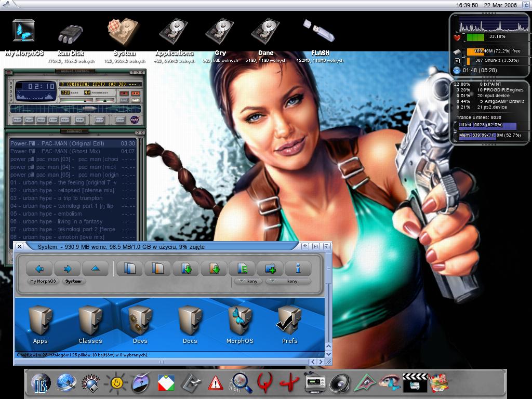Toggle LOOP repeat mode in AmigaAMP

coord(120,120)
